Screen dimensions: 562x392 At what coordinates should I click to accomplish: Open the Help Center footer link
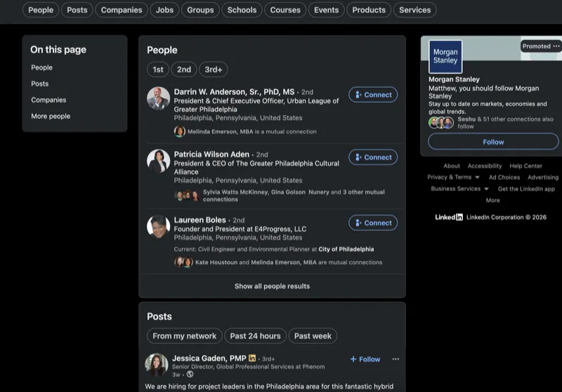pos(525,166)
